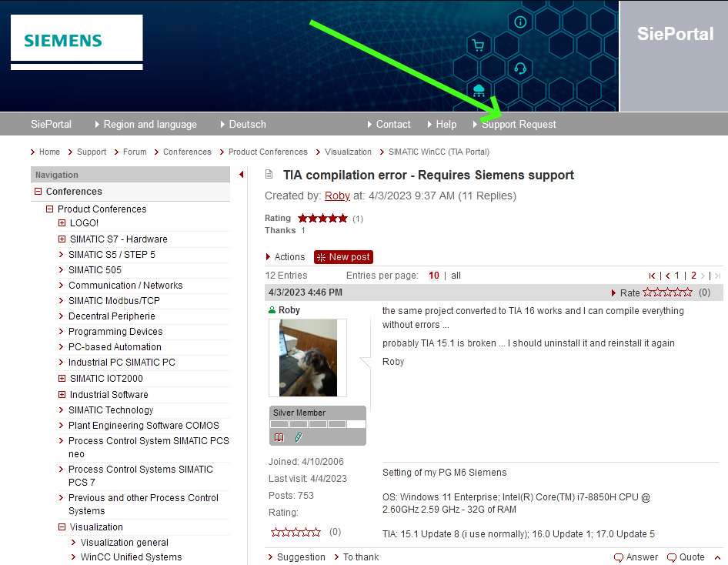Open SIMATIC Technology conference
728x565 pixels.
(111, 410)
